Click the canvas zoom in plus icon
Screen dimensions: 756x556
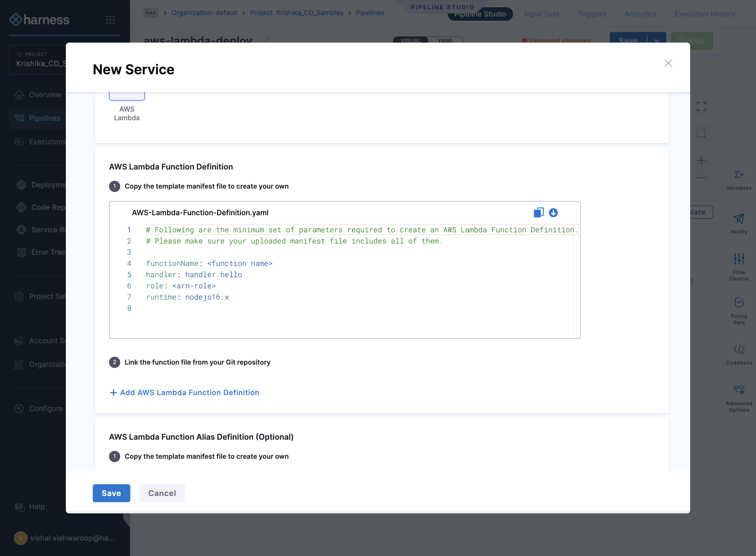pos(701,161)
